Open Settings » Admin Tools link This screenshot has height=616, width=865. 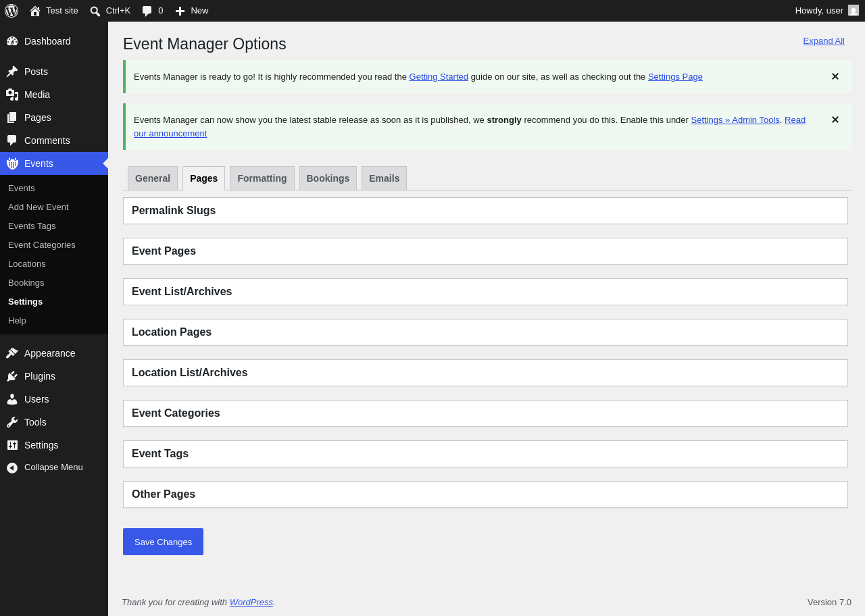pos(735,120)
